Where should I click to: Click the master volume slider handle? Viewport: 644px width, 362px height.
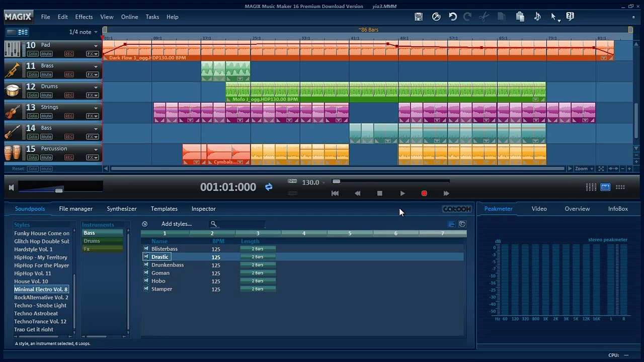click(x=59, y=190)
